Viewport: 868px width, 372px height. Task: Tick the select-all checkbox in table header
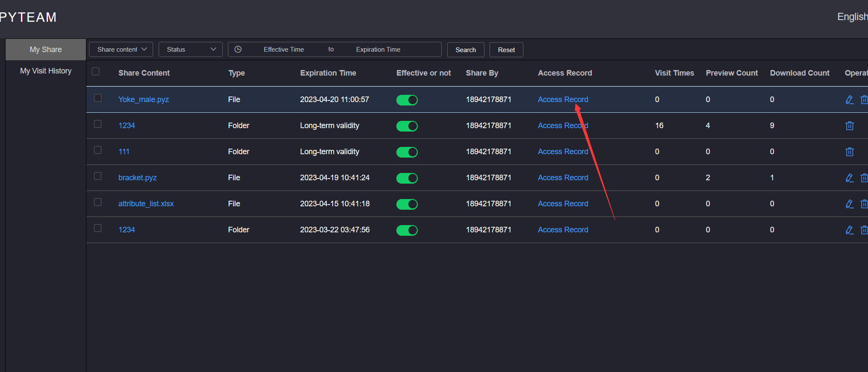click(96, 71)
